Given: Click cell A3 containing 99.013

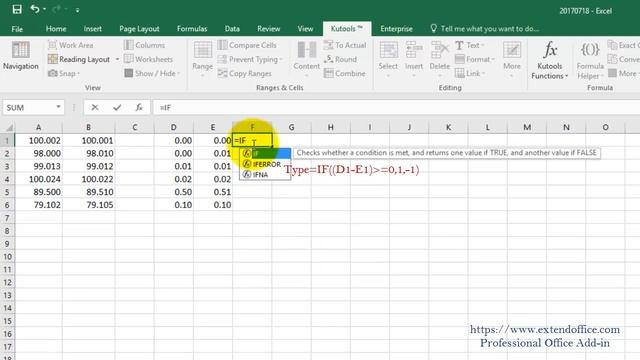Looking at the screenshot, I should pos(39,167).
